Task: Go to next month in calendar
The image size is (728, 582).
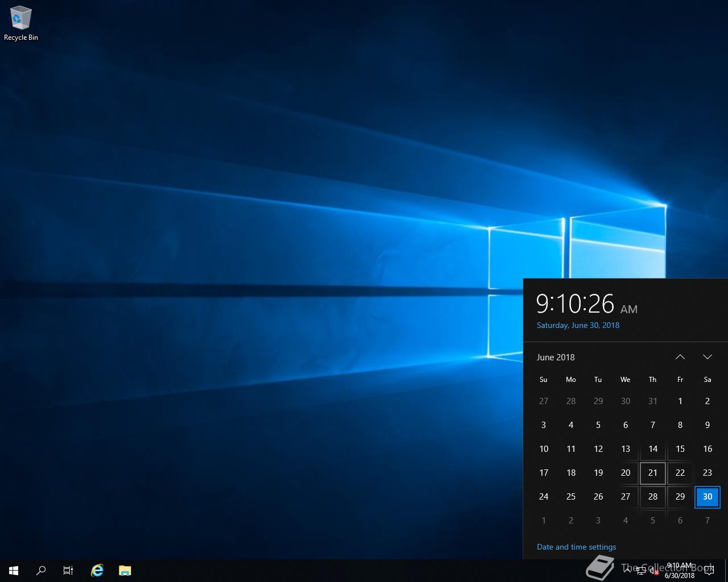Action: pos(708,357)
